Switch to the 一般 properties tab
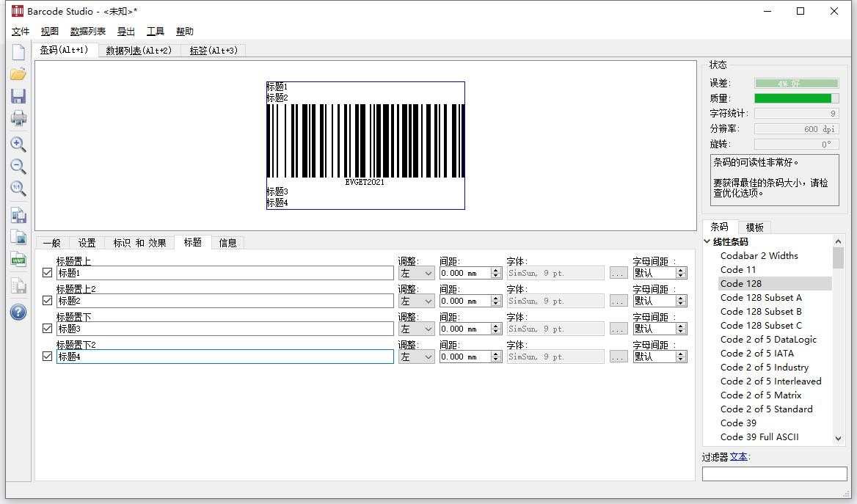Image resolution: width=857 pixels, height=504 pixels. [x=52, y=243]
